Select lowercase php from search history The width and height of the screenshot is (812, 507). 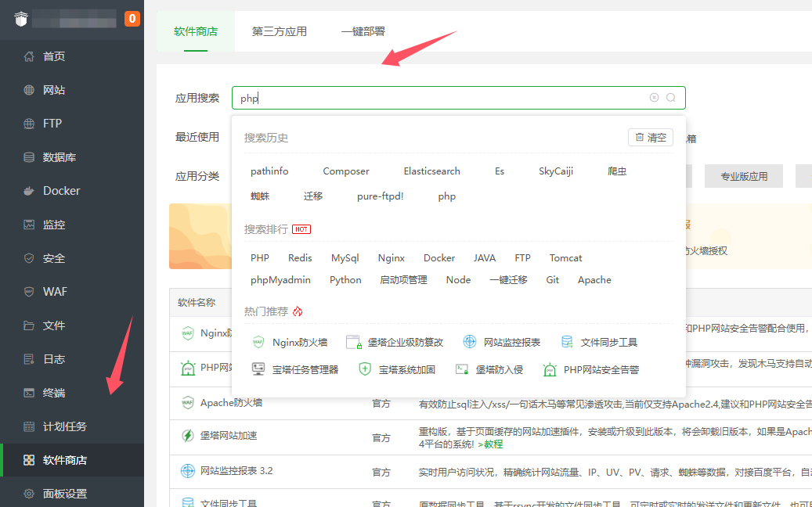tap(446, 196)
